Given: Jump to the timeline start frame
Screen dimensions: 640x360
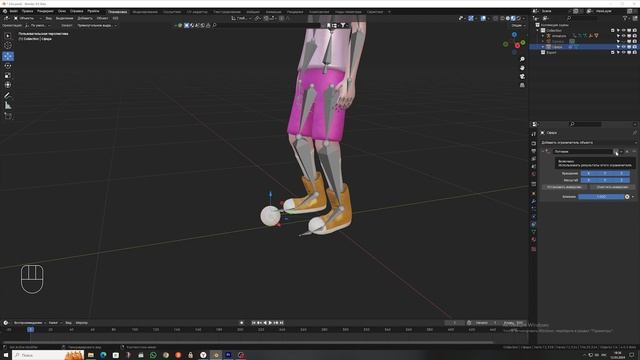Looking at the screenshot, I should [x=253, y=323].
